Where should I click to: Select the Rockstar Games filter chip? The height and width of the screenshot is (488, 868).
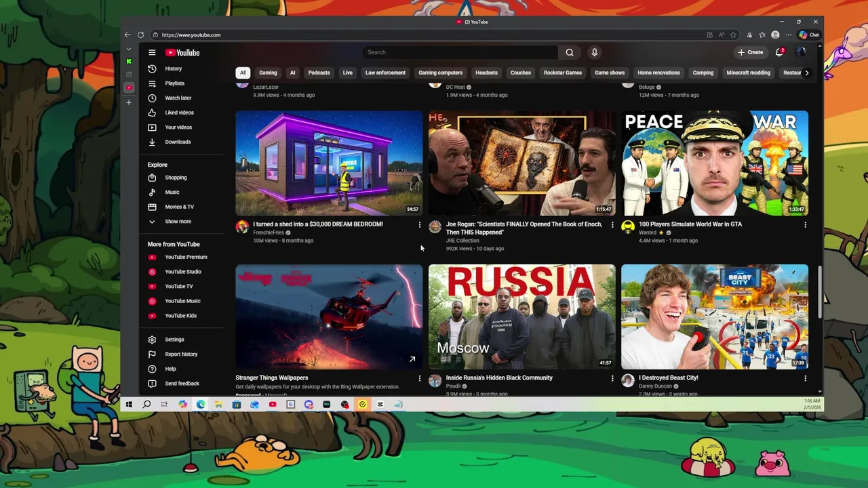coord(563,73)
